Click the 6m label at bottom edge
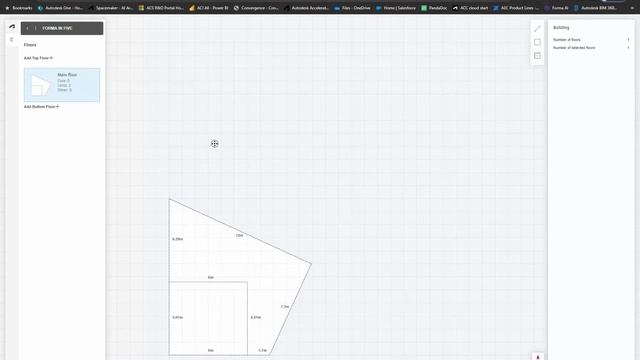 (211, 350)
